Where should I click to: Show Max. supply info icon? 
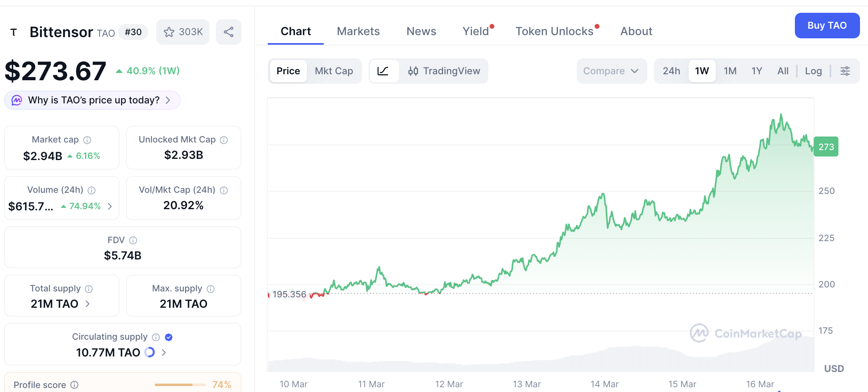point(211,289)
